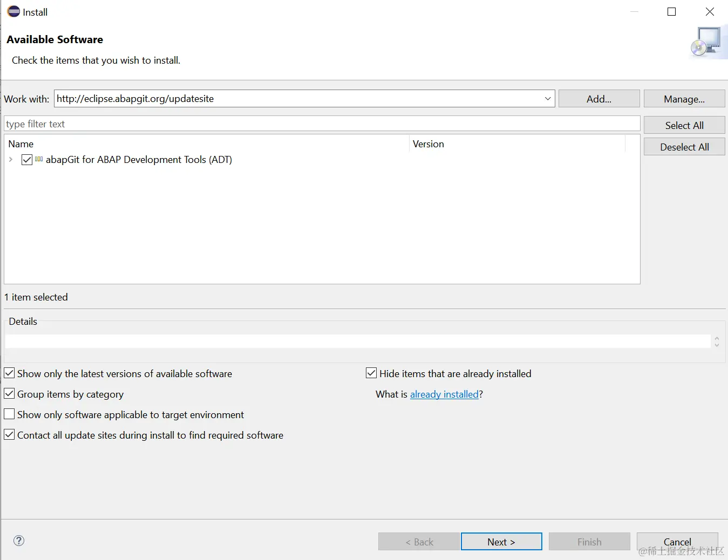Image resolution: width=728 pixels, height=560 pixels.
Task: Click the Select All button
Action: [x=684, y=125]
